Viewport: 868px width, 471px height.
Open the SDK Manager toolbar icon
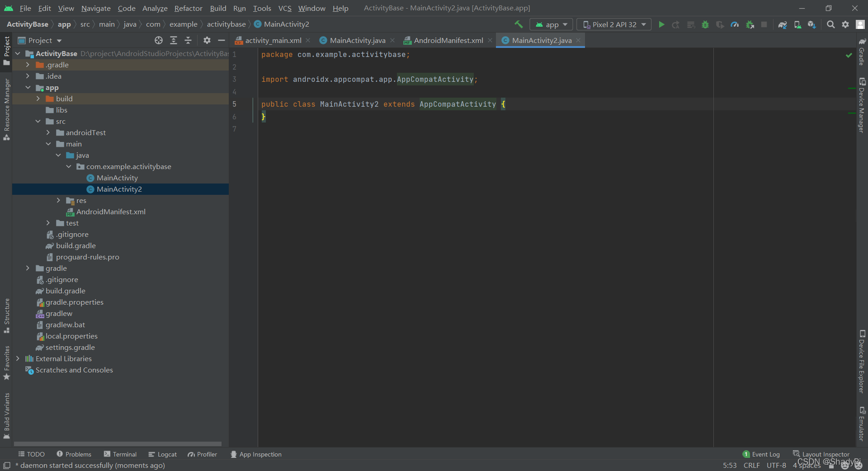point(812,24)
